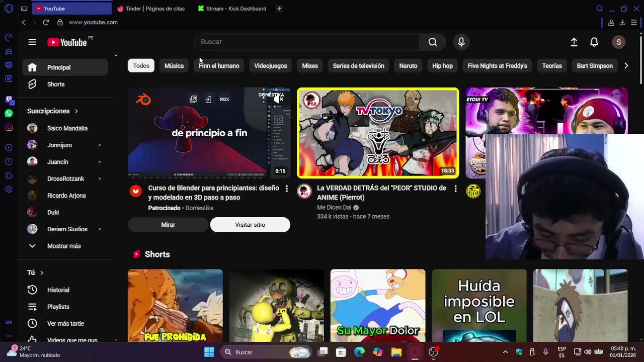Screen dimensions: 644x362
Task: Open options menu for Blender ad
Action: tap(287, 189)
